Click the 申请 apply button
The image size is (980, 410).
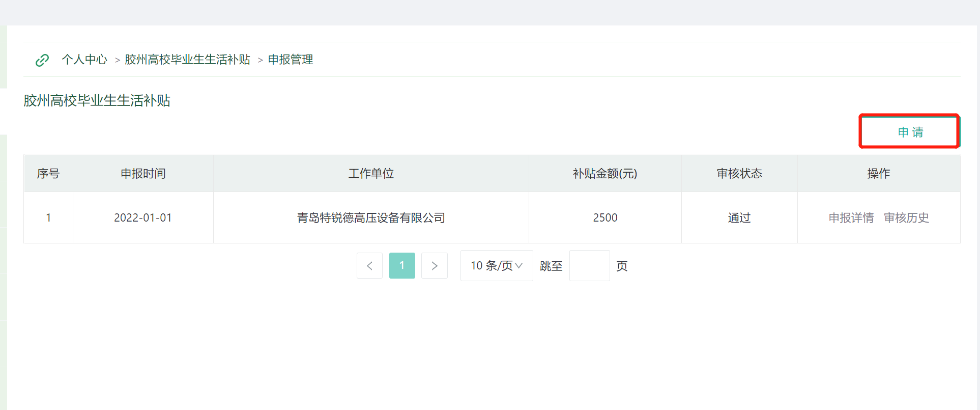pyautogui.click(x=909, y=132)
